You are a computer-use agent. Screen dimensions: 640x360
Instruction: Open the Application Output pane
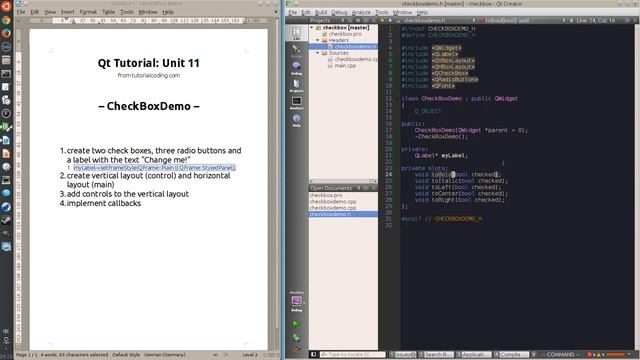[x=473, y=354]
